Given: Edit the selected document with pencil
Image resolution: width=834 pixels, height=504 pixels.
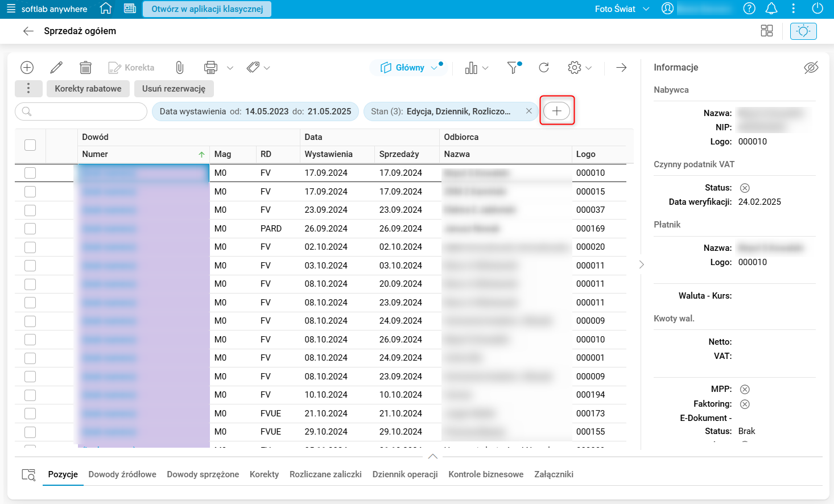Looking at the screenshot, I should pos(56,68).
